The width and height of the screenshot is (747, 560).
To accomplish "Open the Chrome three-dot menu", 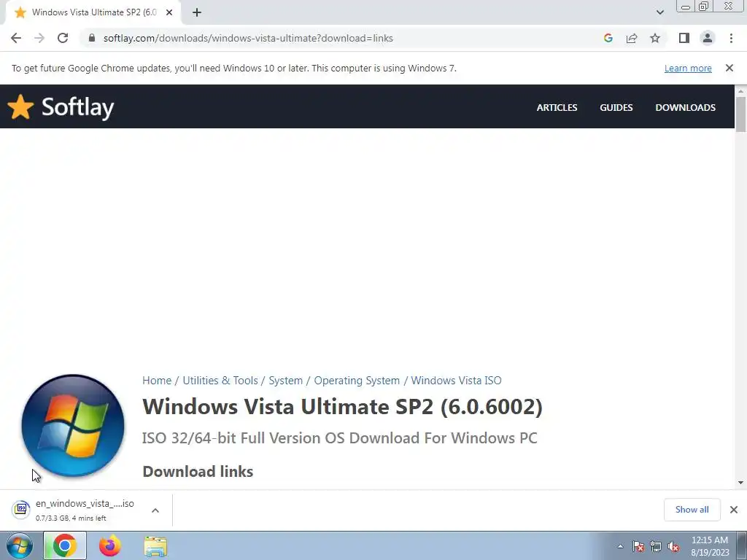I will (731, 38).
